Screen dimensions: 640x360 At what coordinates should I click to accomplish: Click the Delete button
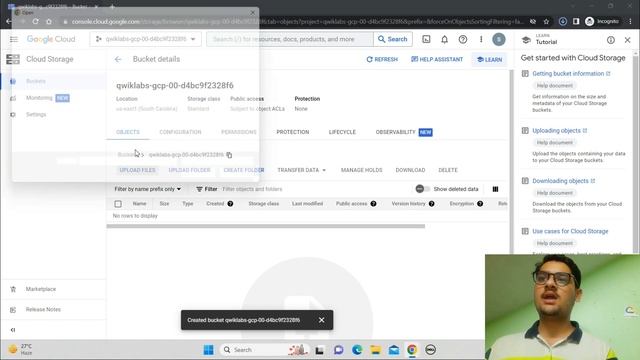pyautogui.click(x=448, y=170)
